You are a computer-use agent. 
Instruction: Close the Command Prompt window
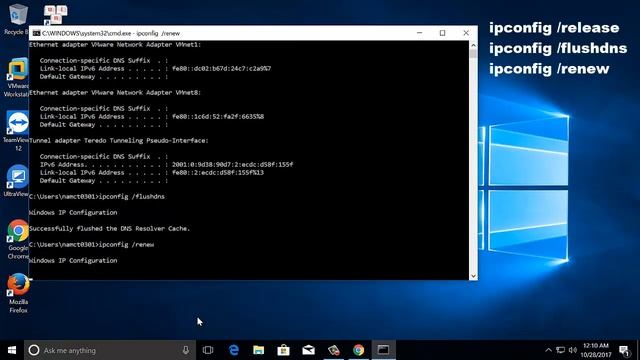tap(466, 33)
